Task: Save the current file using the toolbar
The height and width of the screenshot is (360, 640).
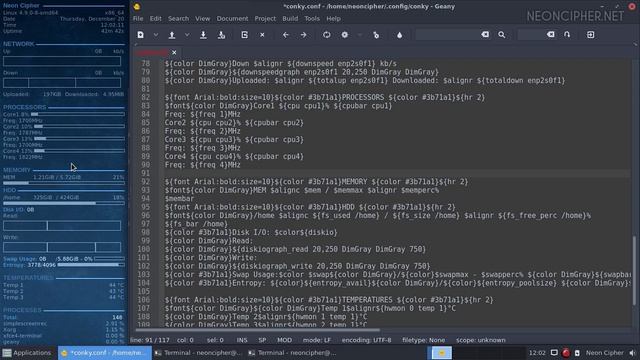Action: (203, 35)
